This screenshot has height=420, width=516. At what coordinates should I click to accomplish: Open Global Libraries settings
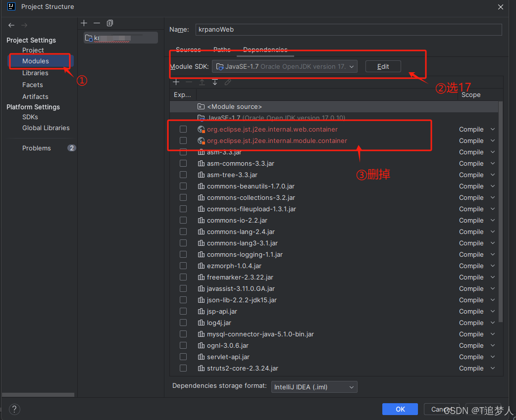coord(46,128)
